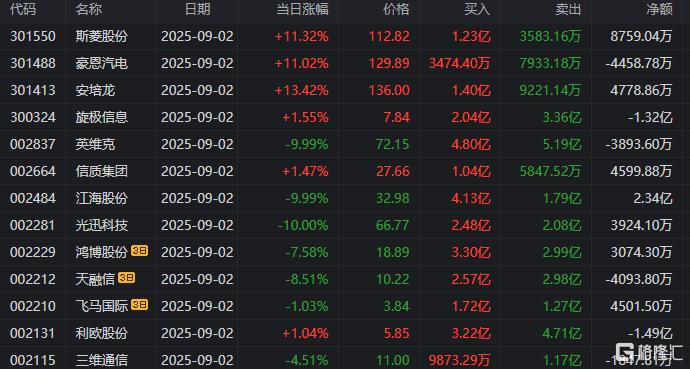This screenshot has height=369, width=690.
Task: Open stock 斯菱股份 details
Action: point(102,36)
